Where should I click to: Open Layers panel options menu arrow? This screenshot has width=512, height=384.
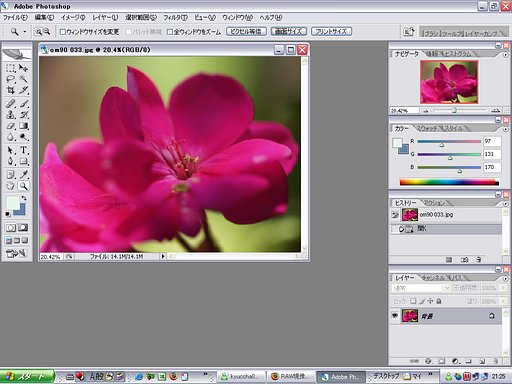tap(506, 278)
